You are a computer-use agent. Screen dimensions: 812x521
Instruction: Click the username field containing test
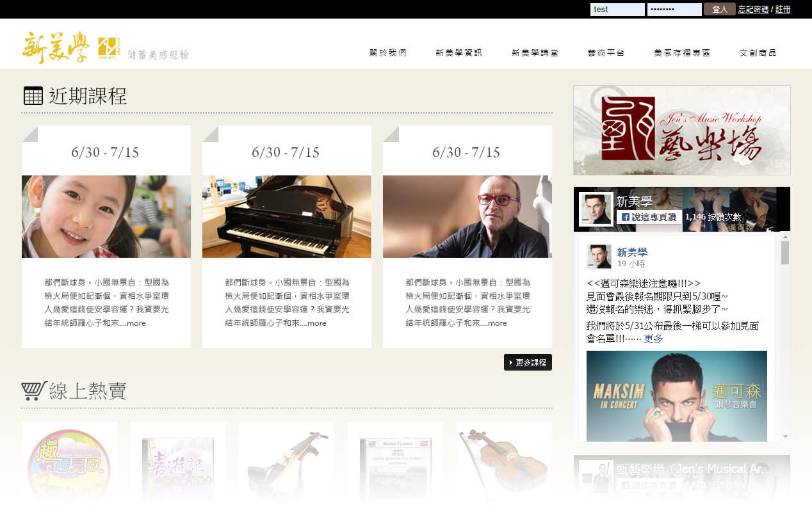coord(617,10)
